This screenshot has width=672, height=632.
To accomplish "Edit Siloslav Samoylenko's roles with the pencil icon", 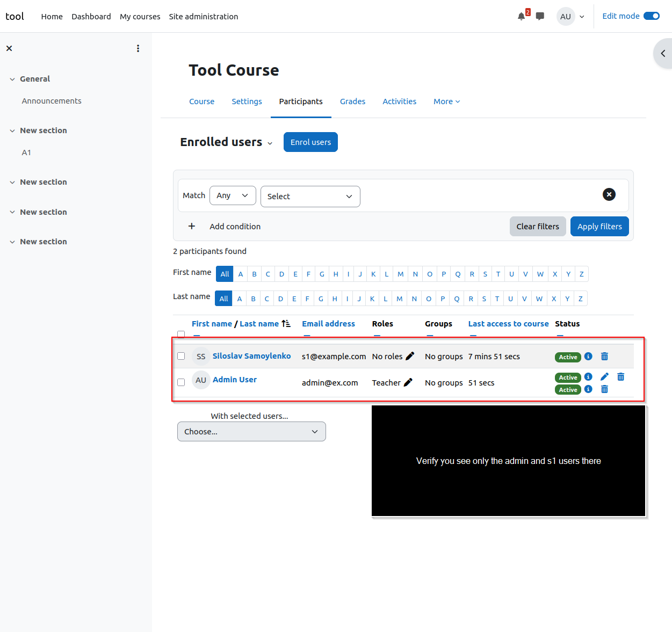I will (410, 356).
